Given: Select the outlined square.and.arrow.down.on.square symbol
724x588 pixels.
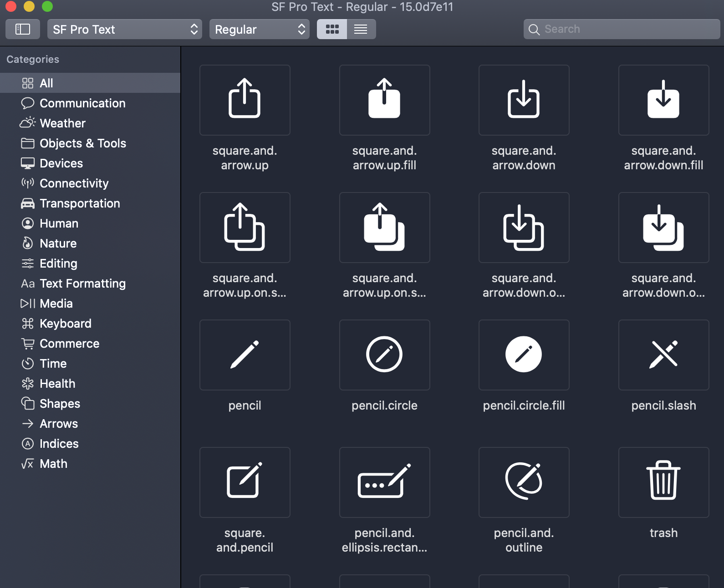Looking at the screenshot, I should click(524, 228).
